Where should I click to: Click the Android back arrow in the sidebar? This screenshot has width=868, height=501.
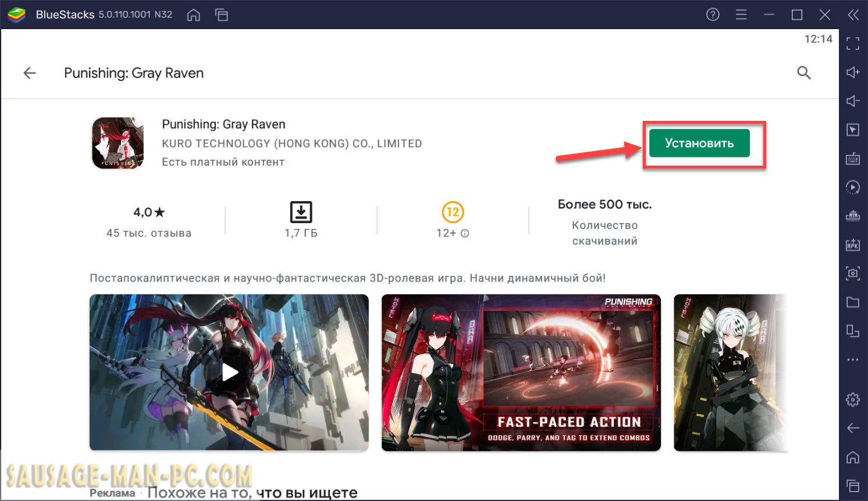853,428
